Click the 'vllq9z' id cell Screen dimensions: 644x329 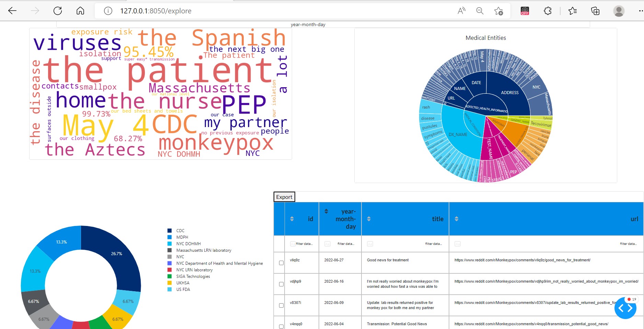[x=302, y=263]
